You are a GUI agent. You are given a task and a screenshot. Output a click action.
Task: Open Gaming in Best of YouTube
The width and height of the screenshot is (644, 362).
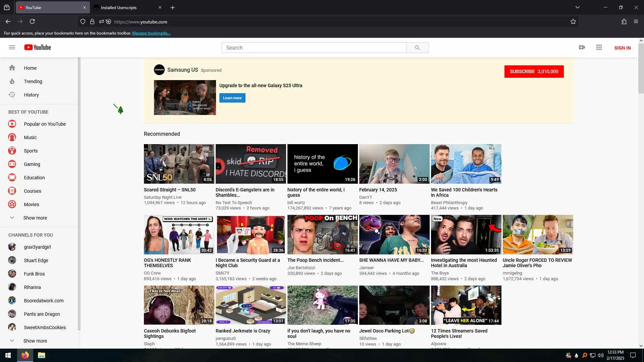32,164
